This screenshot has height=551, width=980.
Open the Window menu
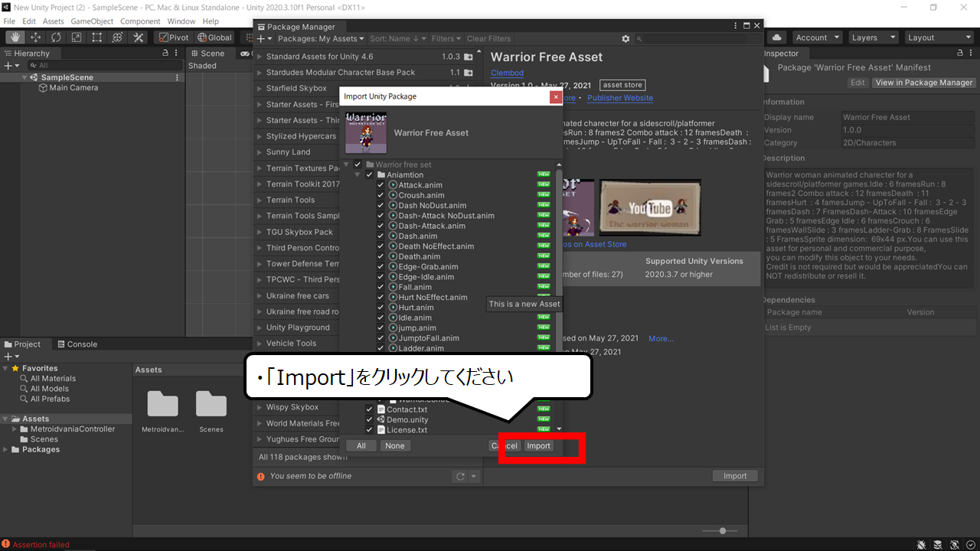[x=181, y=21]
